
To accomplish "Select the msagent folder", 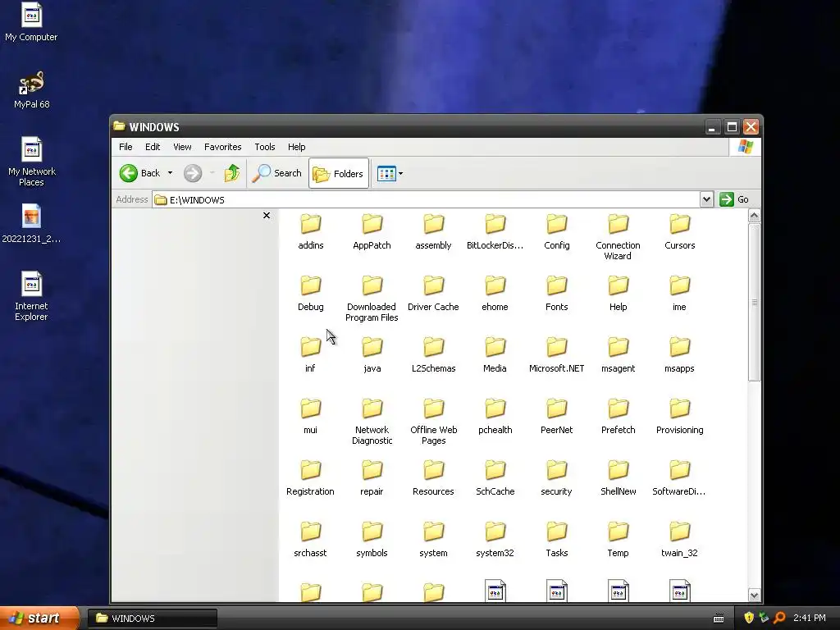I will point(619,355).
